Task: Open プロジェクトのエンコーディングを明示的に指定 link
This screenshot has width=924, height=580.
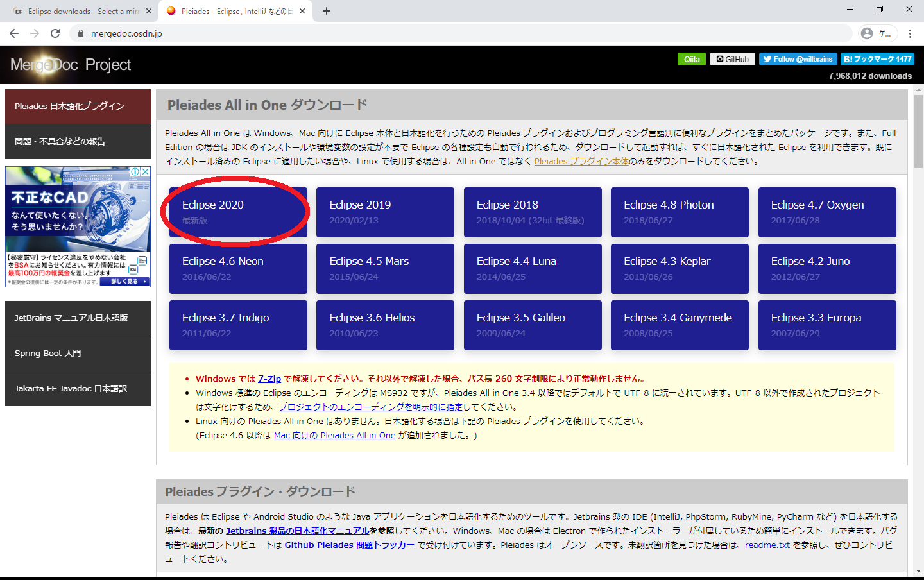Action: pyautogui.click(x=370, y=407)
